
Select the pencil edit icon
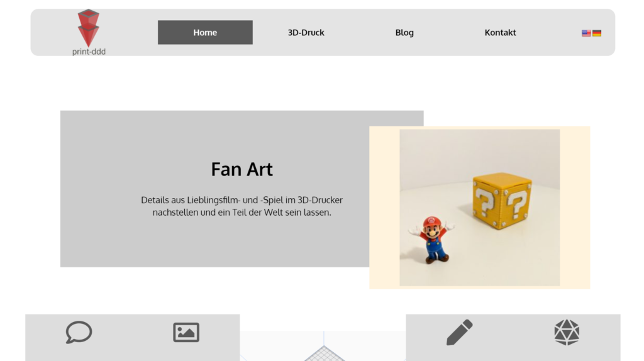tap(460, 332)
